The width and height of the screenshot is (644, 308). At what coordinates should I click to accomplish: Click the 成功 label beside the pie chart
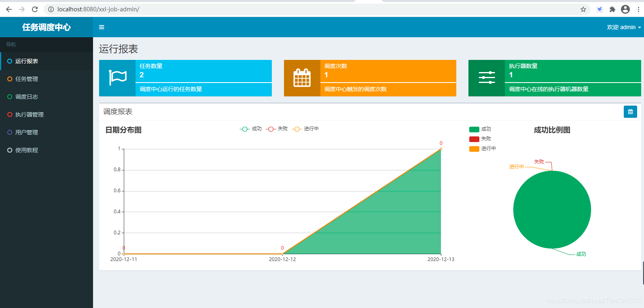pyautogui.click(x=581, y=254)
